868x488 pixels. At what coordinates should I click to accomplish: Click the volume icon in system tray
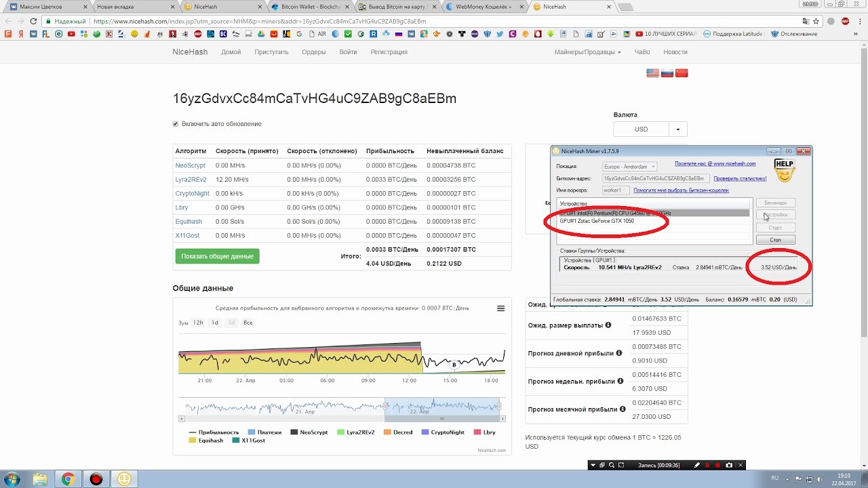coord(819,479)
